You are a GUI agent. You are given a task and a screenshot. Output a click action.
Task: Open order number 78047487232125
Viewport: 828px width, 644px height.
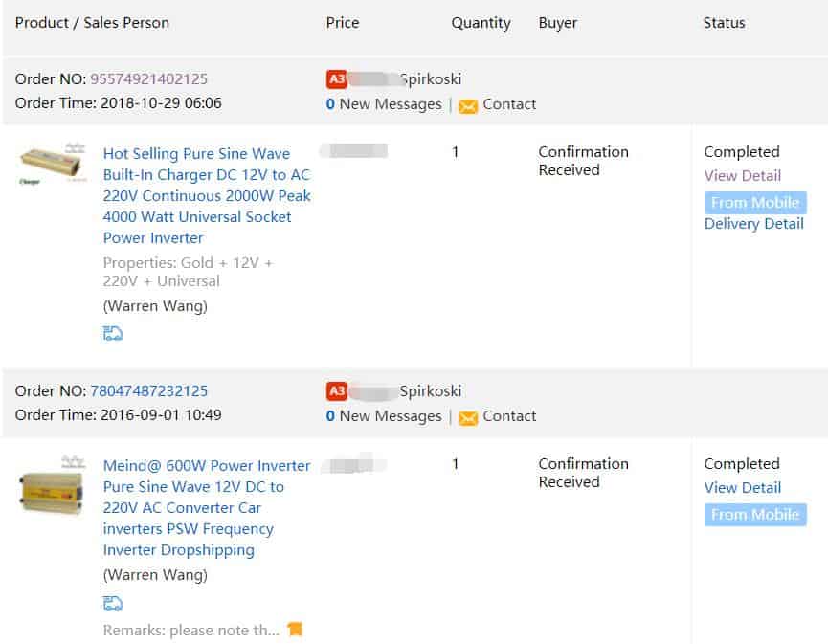click(148, 391)
